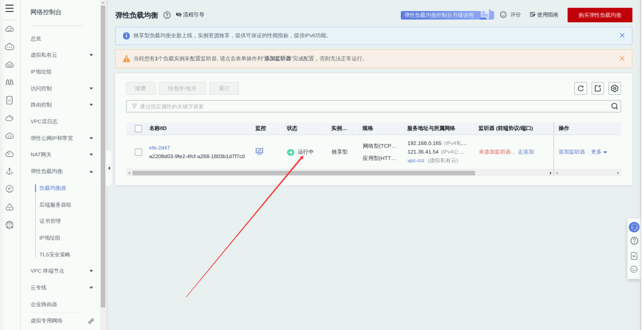Viewport: 644px width, 330px height.
Task: Open customer service headset icon
Action: [634, 227]
